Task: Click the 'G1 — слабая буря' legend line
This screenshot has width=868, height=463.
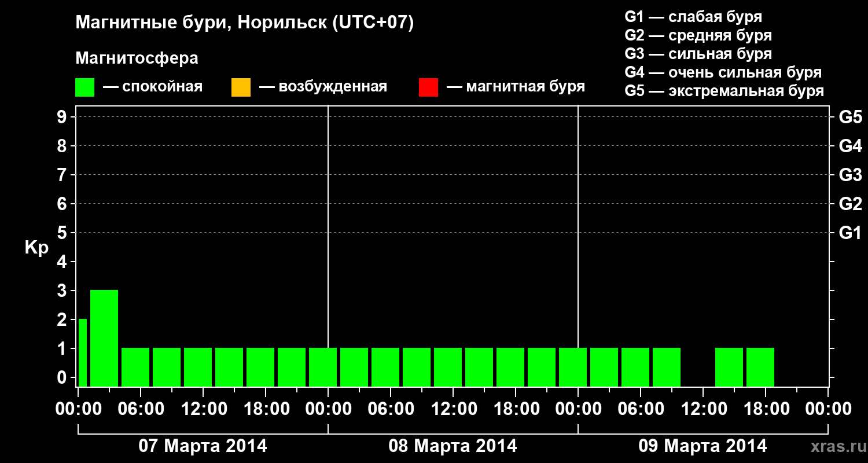Action: click(x=693, y=16)
